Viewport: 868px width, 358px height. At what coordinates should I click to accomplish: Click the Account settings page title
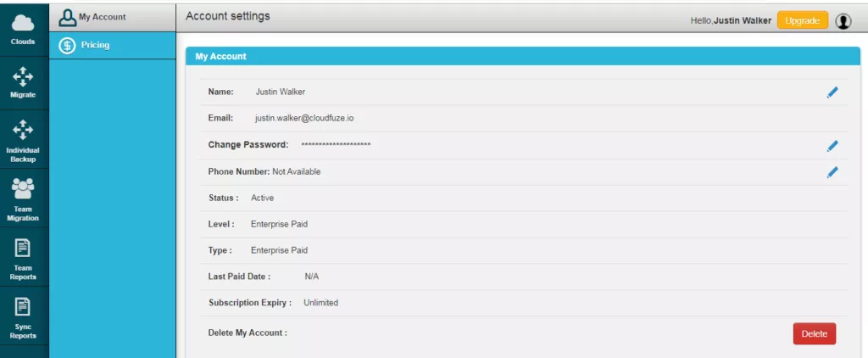coord(228,16)
